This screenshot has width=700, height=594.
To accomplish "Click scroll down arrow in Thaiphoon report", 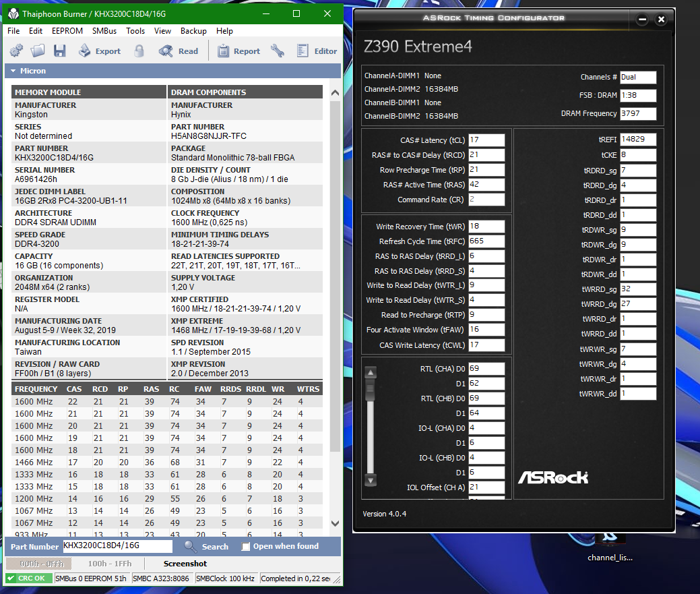I will click(336, 523).
